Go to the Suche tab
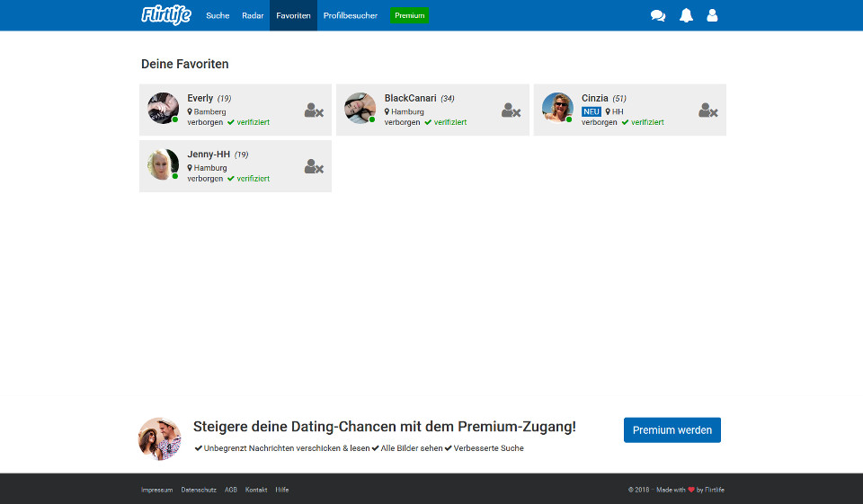 coord(218,15)
